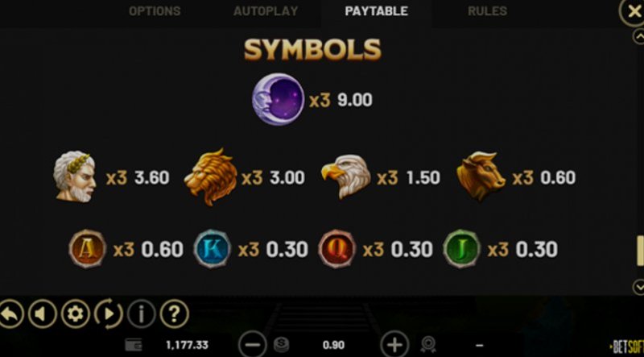This screenshot has height=357, width=644.
Task: Select the Paytable tab
Action: [377, 11]
